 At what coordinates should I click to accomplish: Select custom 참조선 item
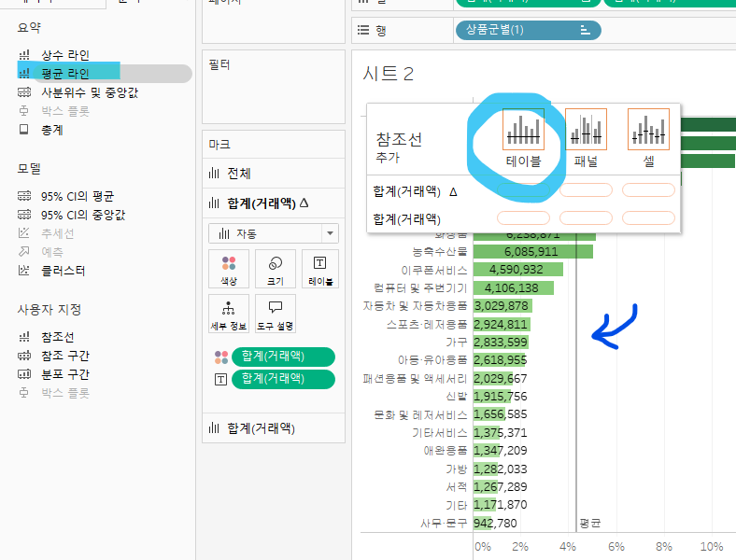57,337
